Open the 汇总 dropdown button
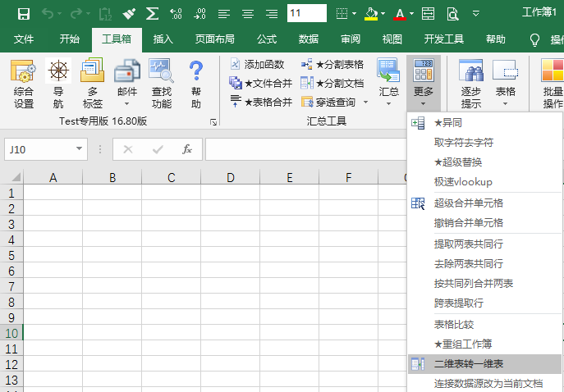 coord(388,84)
